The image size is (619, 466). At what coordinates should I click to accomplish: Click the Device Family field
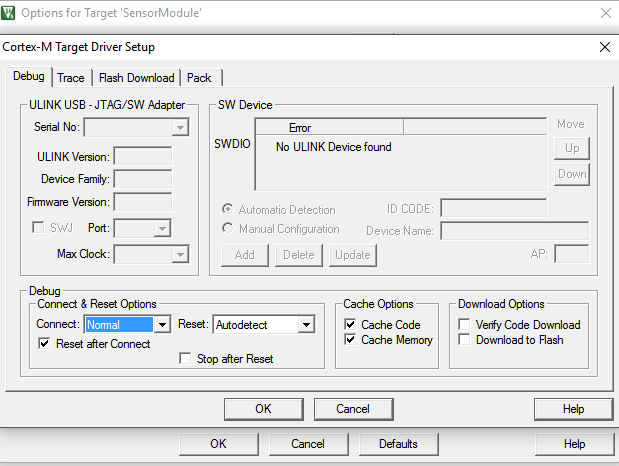click(143, 179)
